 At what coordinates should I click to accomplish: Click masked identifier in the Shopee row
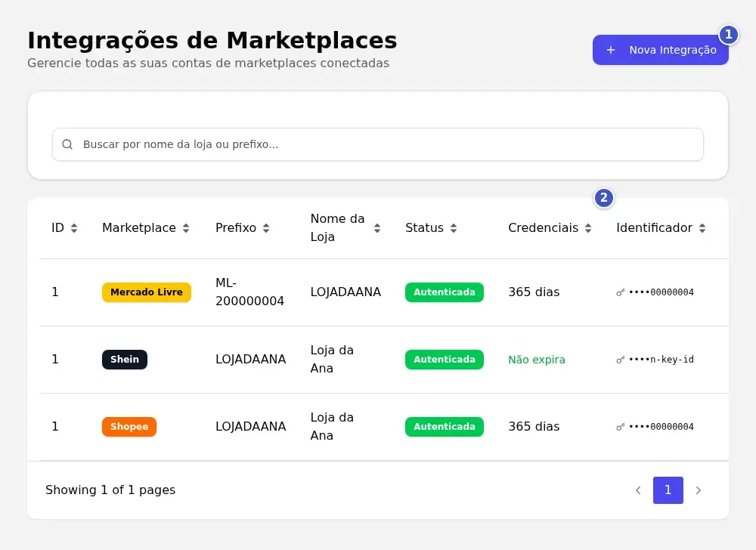[661, 427]
